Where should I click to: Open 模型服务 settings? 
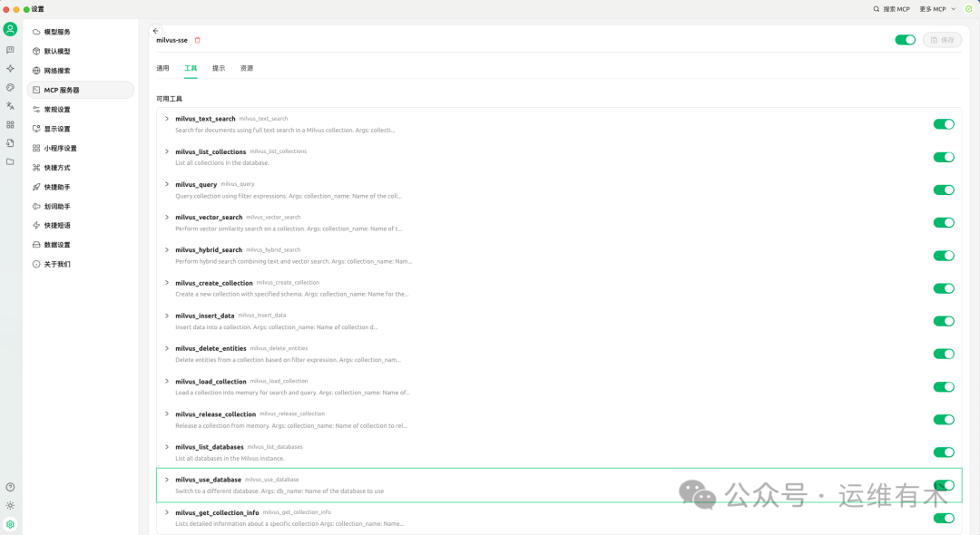[81, 32]
